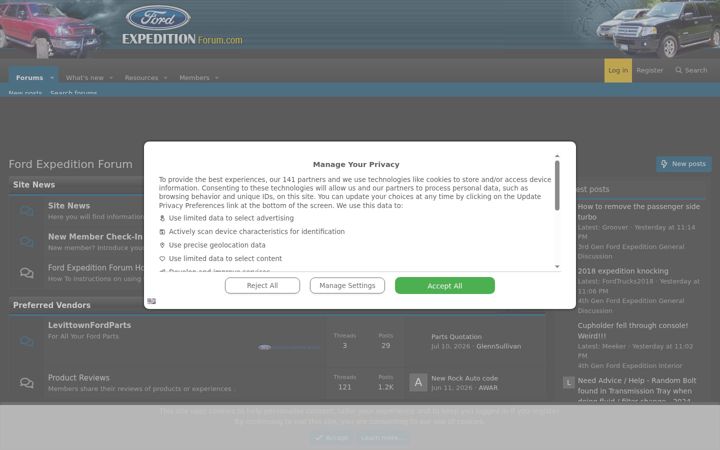Click the 'A' avatar beside New Rock Auto code

418,382
